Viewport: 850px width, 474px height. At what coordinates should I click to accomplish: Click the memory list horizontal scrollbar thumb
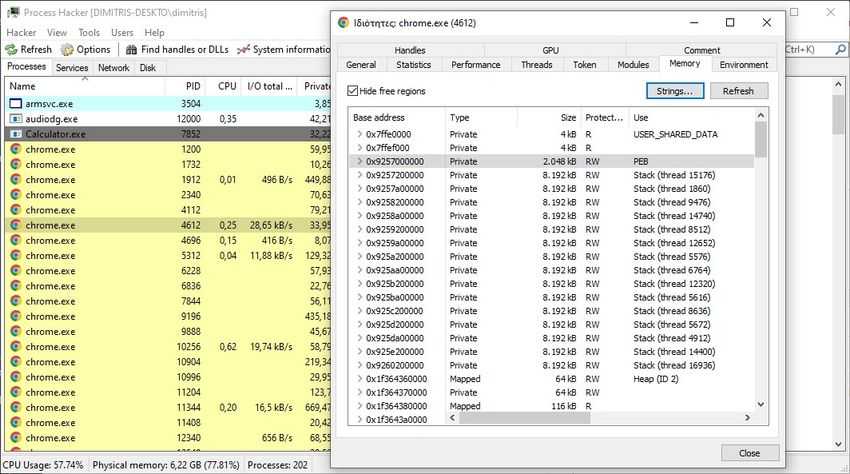[524, 418]
